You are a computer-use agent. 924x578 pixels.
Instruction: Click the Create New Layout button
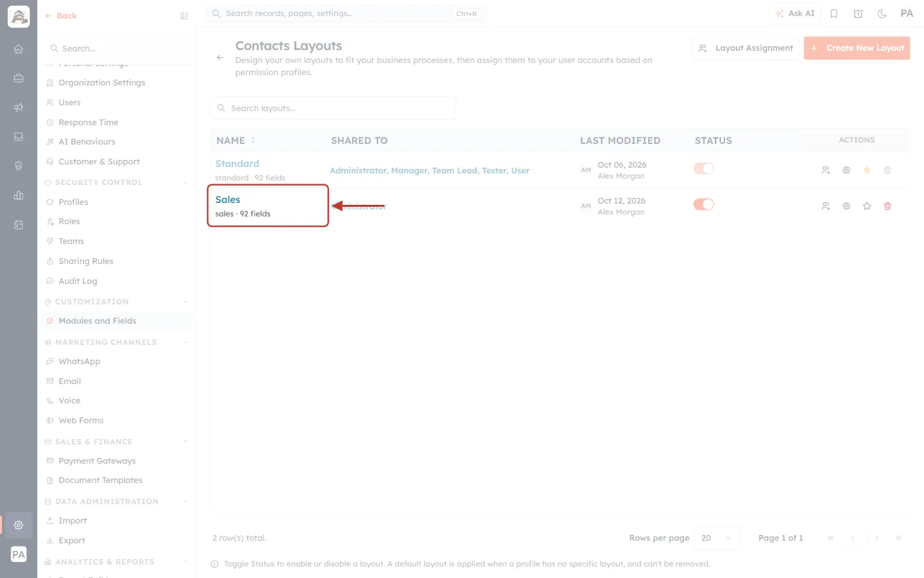coord(857,48)
